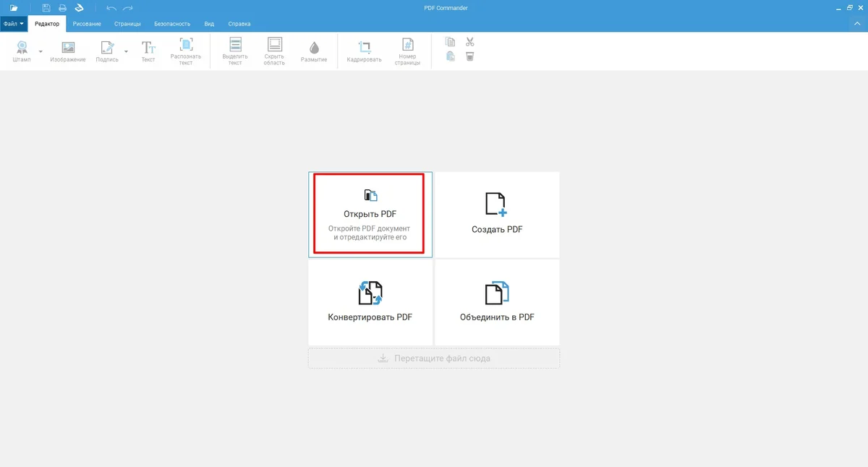868x467 pixels.
Task: Click the Объединить в PDF tile
Action: (x=497, y=302)
